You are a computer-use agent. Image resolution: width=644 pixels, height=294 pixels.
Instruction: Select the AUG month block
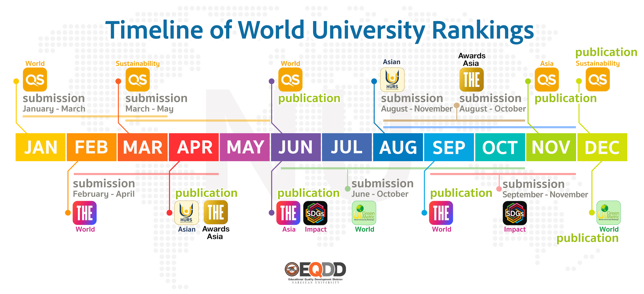(398, 147)
